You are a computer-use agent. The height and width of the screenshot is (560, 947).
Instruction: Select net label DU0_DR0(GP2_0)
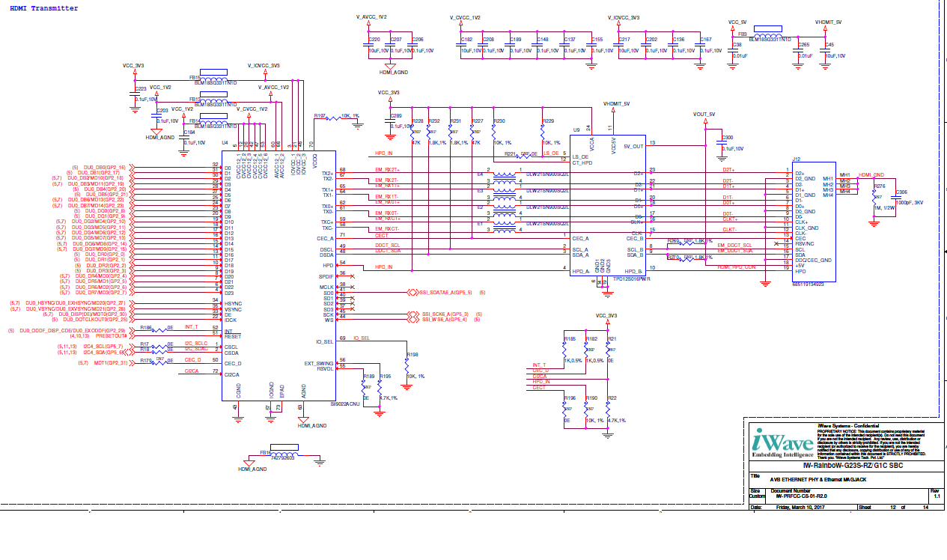pos(104,255)
